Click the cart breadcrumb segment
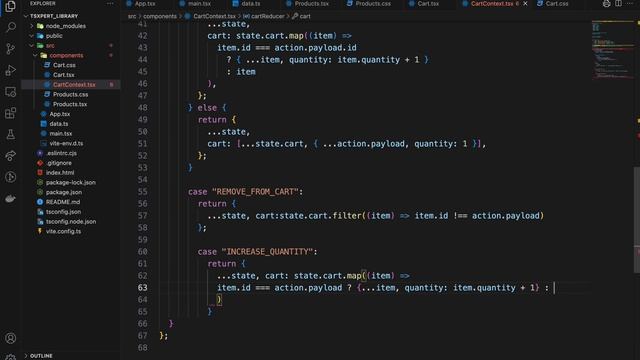This screenshot has width=640, height=360. [305, 16]
